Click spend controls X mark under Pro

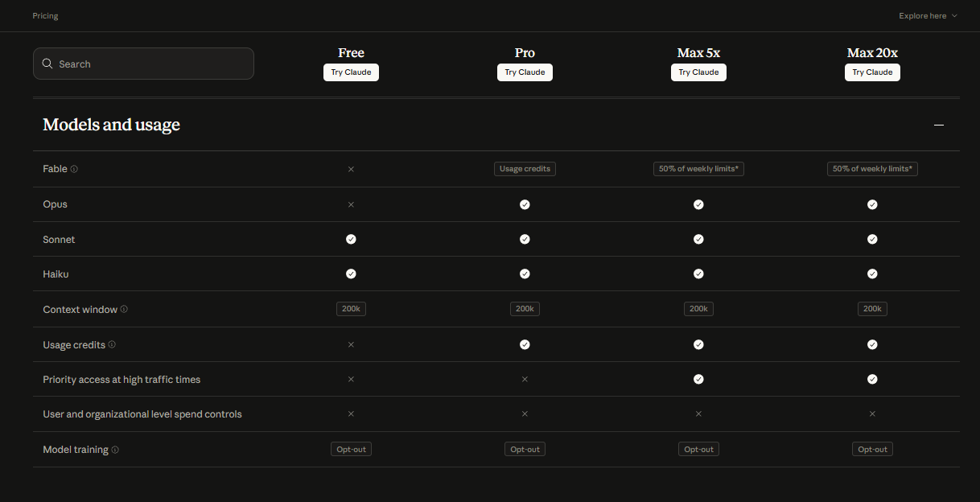pyautogui.click(x=525, y=414)
